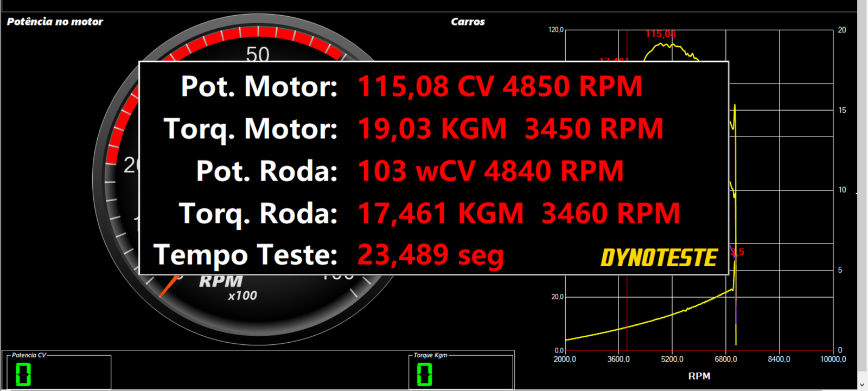The image size is (868, 391).
Task: Click the 10000,0 tick on RPM axis
Action: coord(833,359)
